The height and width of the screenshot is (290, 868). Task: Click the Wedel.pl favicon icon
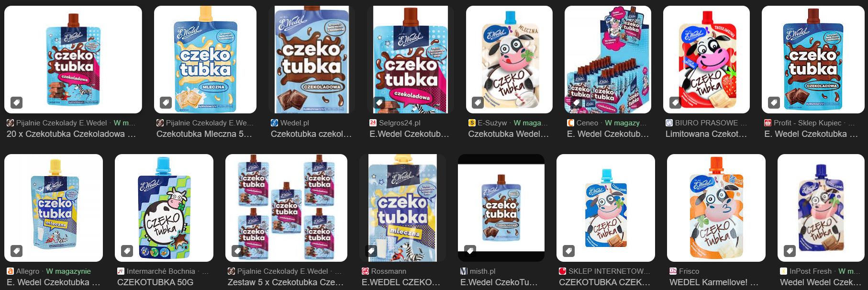[x=274, y=123]
